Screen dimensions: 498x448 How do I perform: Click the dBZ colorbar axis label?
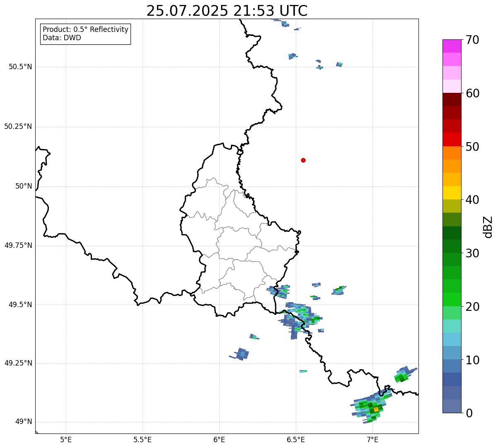pos(488,227)
